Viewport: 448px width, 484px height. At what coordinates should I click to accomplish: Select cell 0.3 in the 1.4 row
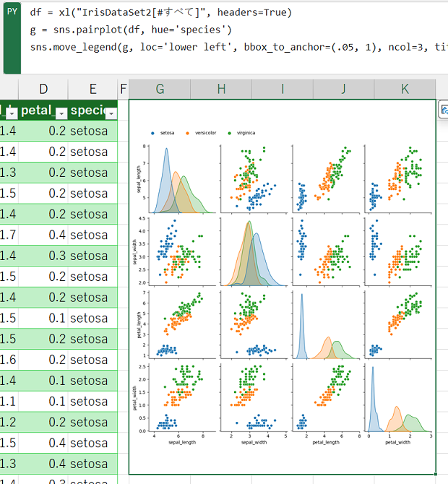click(x=43, y=256)
